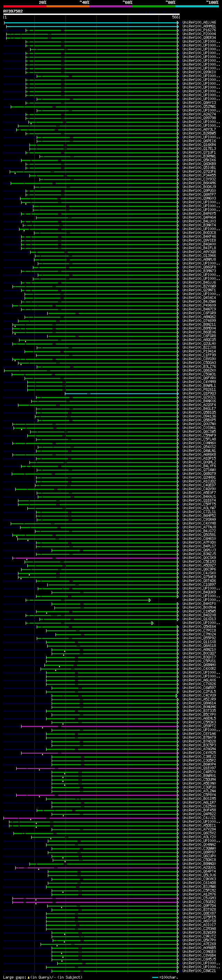Open hit UniRef100_A7EZ69
Screen dimensions: 222x980
point(199,944)
